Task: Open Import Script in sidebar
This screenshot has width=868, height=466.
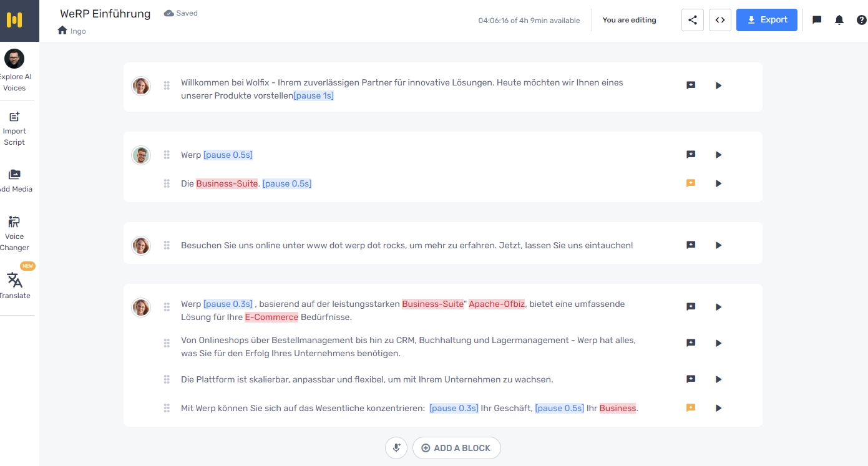Action: tap(14, 128)
